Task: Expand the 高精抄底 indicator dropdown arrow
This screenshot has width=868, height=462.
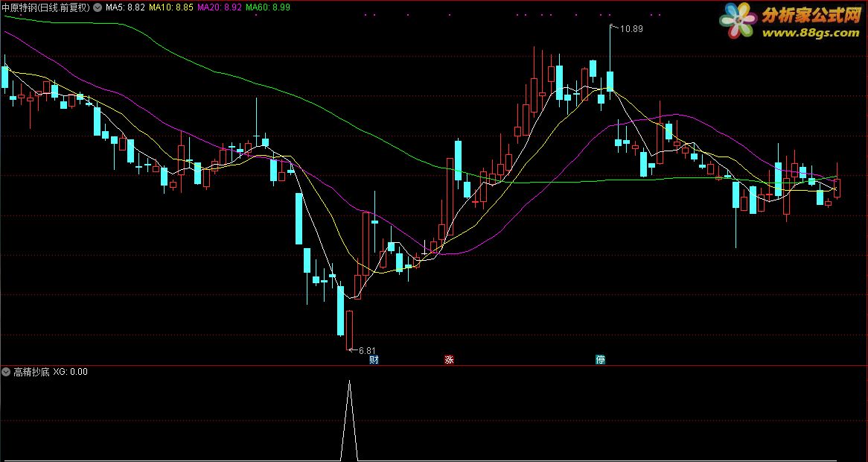Action: tap(6, 372)
